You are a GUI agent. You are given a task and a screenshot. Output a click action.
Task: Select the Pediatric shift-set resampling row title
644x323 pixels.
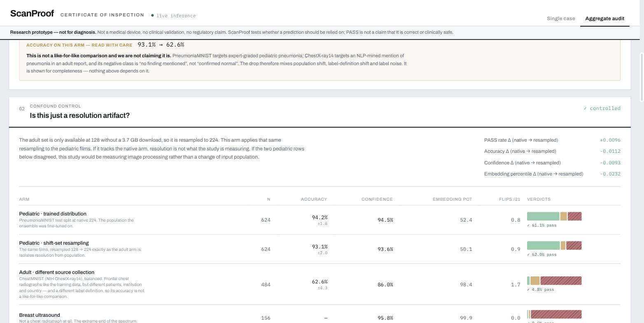coord(54,243)
